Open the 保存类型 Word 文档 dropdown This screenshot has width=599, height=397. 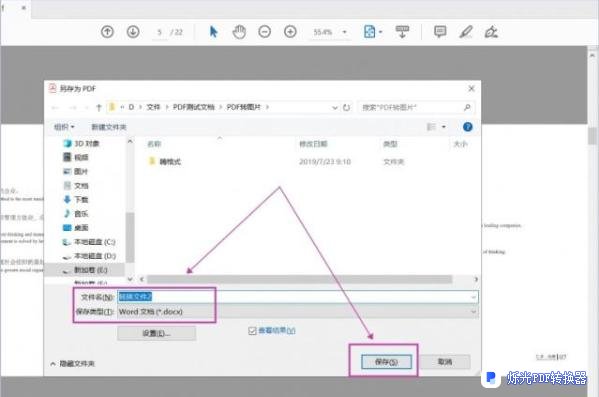pos(297,312)
